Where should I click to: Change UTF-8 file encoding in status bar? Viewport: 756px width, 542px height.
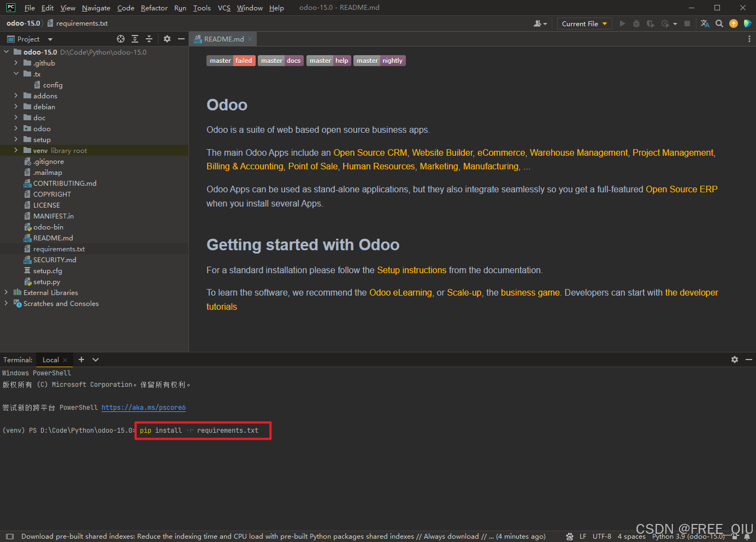coord(602,537)
